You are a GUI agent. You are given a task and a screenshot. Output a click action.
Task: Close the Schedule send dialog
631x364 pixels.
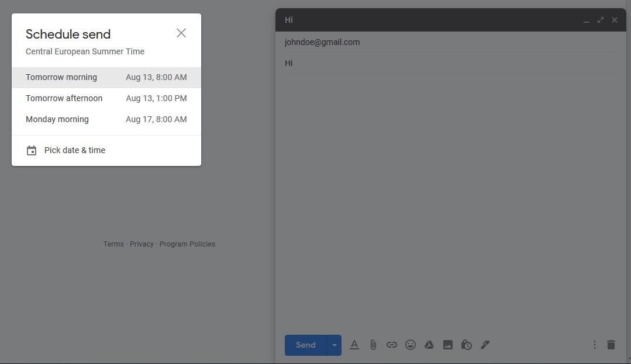tap(181, 33)
